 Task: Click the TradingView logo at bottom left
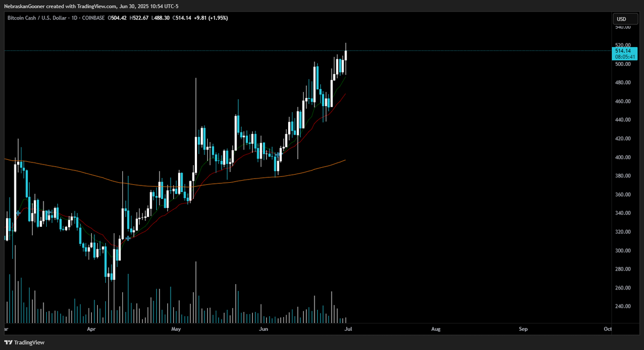25,342
